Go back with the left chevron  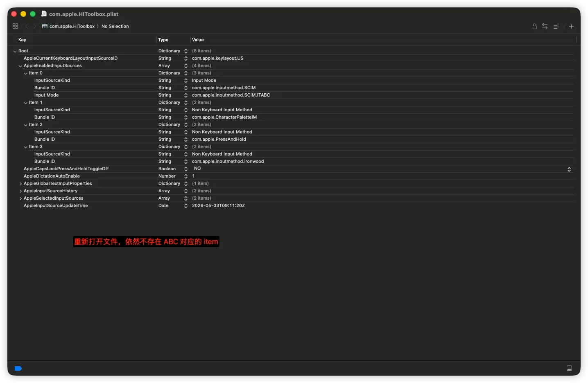pos(27,26)
